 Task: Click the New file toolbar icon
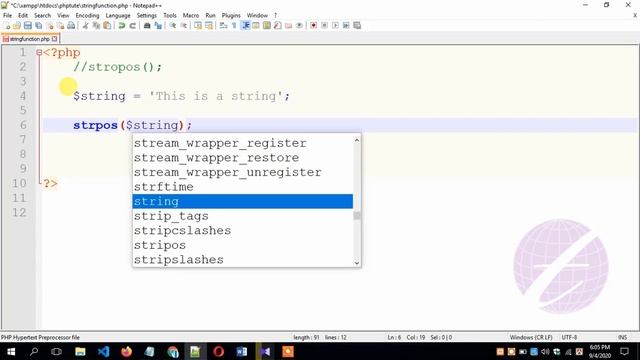(x=6, y=26)
